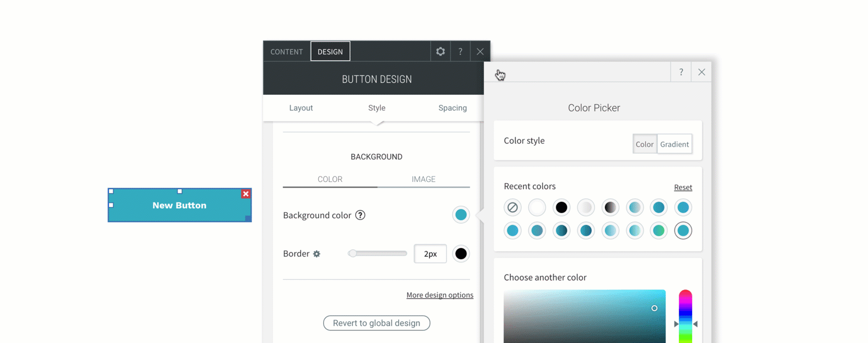Screen dimensions: 868x343
Task: Click the saturation picker circle handle
Action: pos(654,308)
